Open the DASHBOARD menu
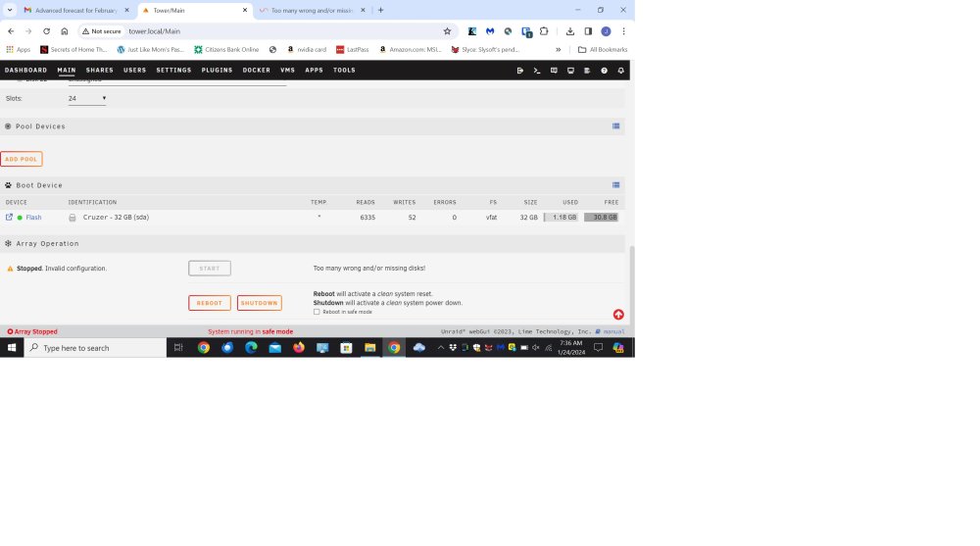Screen dimensions: 980x546 pos(25,71)
